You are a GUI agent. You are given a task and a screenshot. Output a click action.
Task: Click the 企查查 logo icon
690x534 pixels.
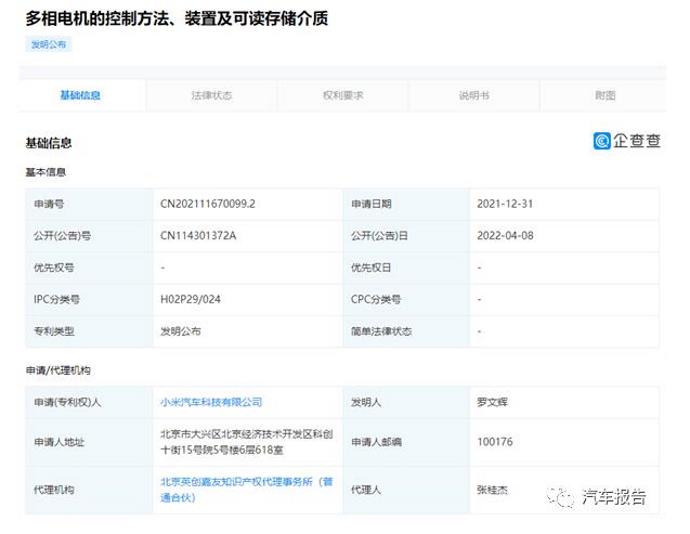coord(603,141)
